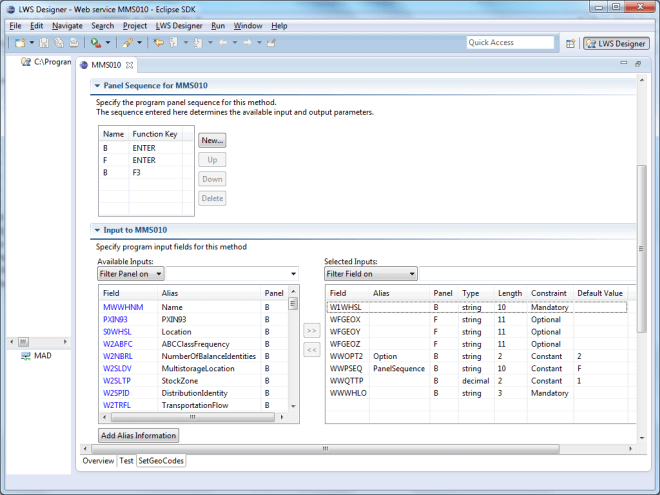Open the LWS Designer menu
Screen dimensions: 660x495
[178, 25]
